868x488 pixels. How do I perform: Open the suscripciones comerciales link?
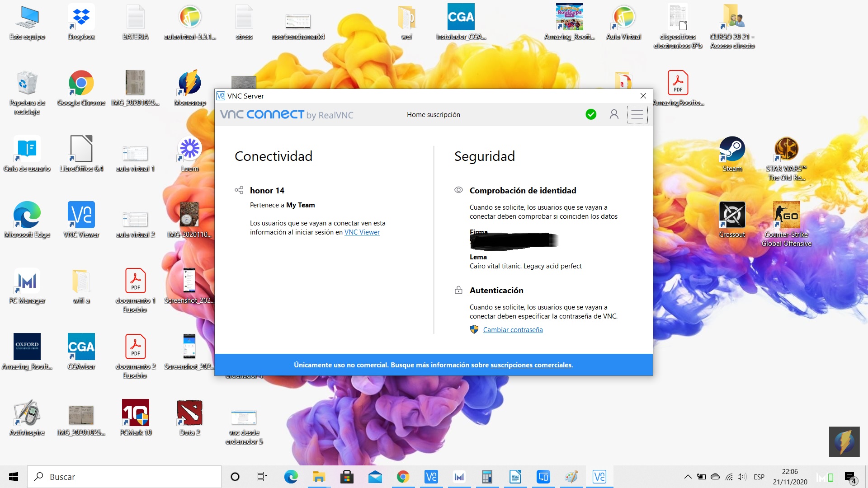(x=530, y=365)
